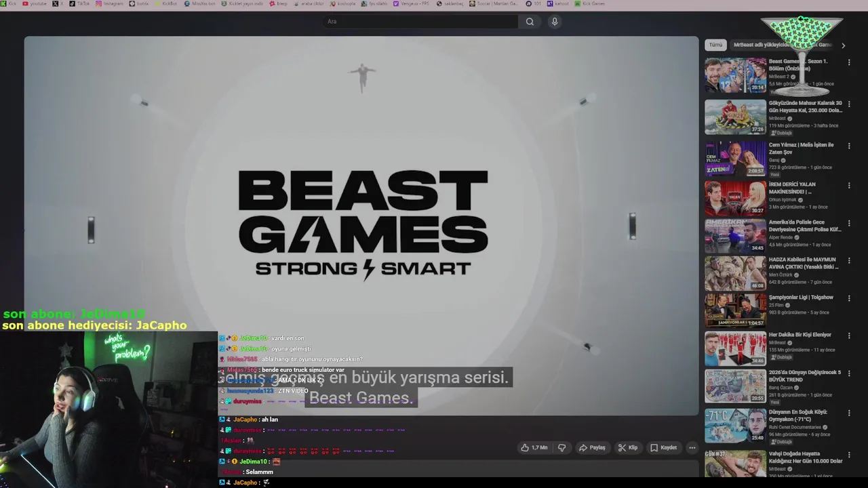Open the Kicklet yayın indir bookmark
Image resolution: width=868 pixels, height=488 pixels.
tap(243, 3)
